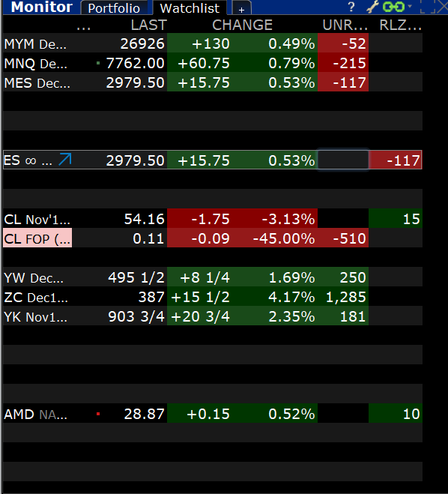Click the green dot on MNQ row
The height and width of the screenshot is (494, 448).
(98, 63)
